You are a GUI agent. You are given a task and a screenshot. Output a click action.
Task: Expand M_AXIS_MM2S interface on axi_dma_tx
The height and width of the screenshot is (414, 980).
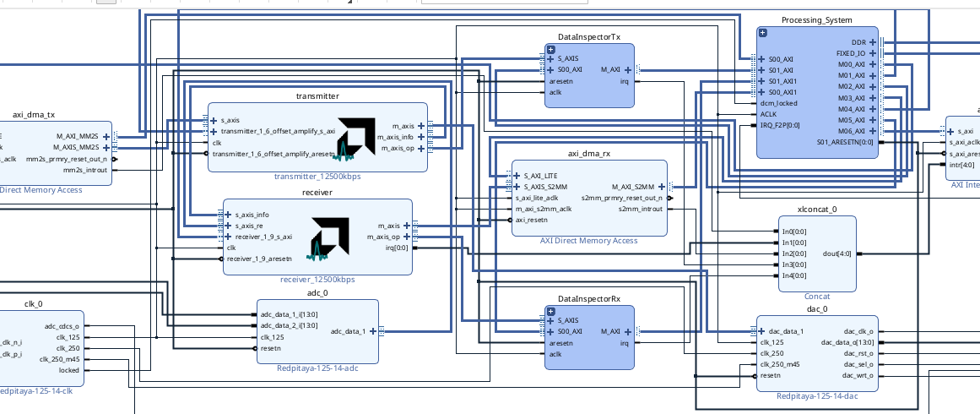click(106, 148)
